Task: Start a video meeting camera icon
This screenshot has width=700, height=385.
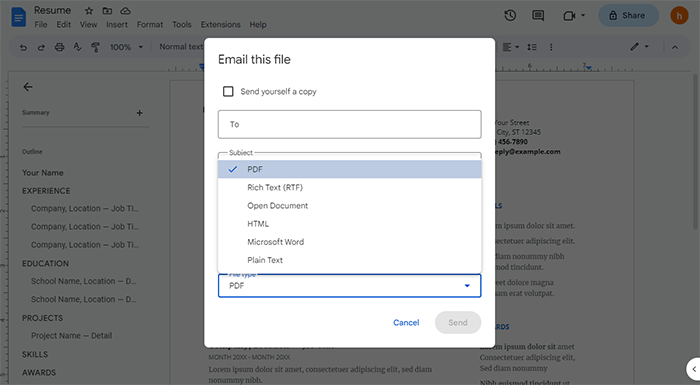Action: point(569,16)
